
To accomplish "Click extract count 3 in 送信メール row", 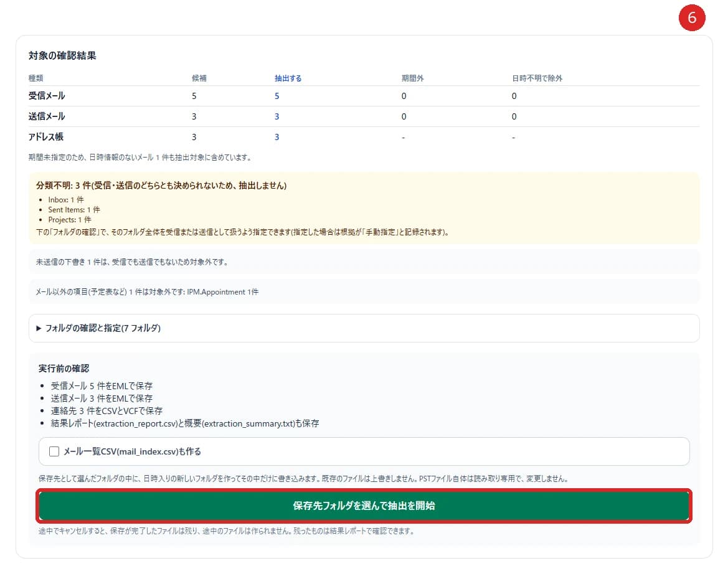I will tap(277, 116).
